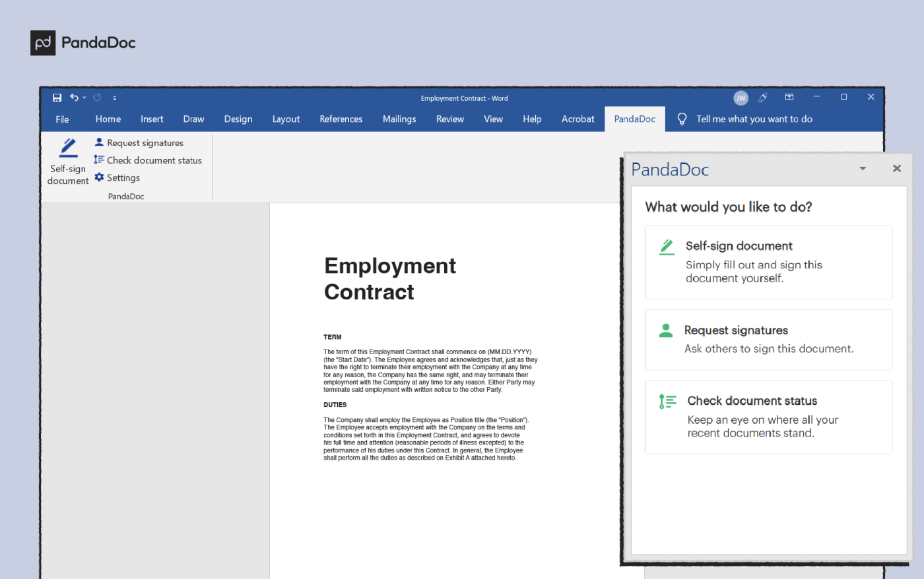924x579 pixels.
Task: Click the Undo arrow icon
Action: [74, 98]
